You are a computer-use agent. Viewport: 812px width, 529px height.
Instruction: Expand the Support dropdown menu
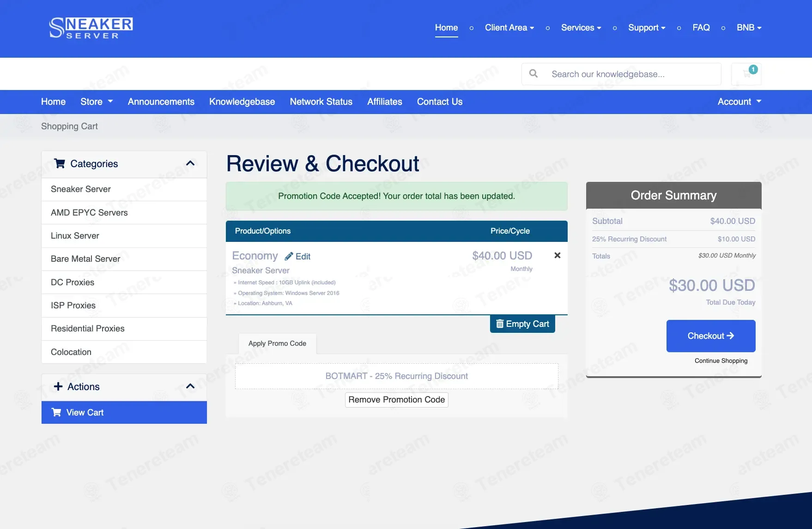(x=647, y=28)
